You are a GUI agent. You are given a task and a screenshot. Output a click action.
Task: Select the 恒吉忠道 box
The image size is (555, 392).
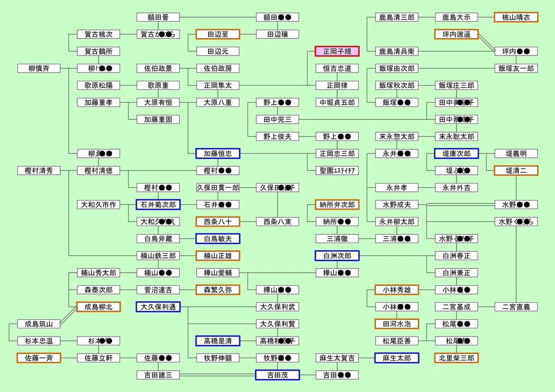[x=337, y=68]
